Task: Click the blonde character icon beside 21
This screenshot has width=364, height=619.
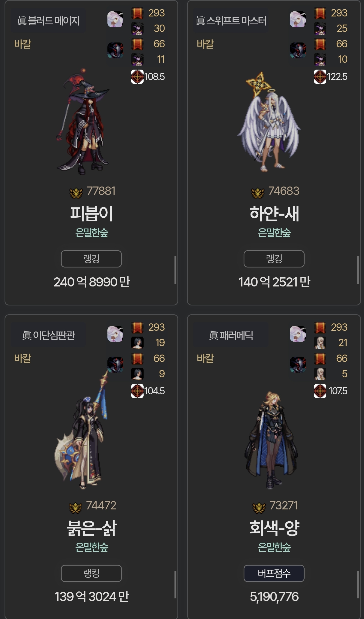Action: point(320,343)
